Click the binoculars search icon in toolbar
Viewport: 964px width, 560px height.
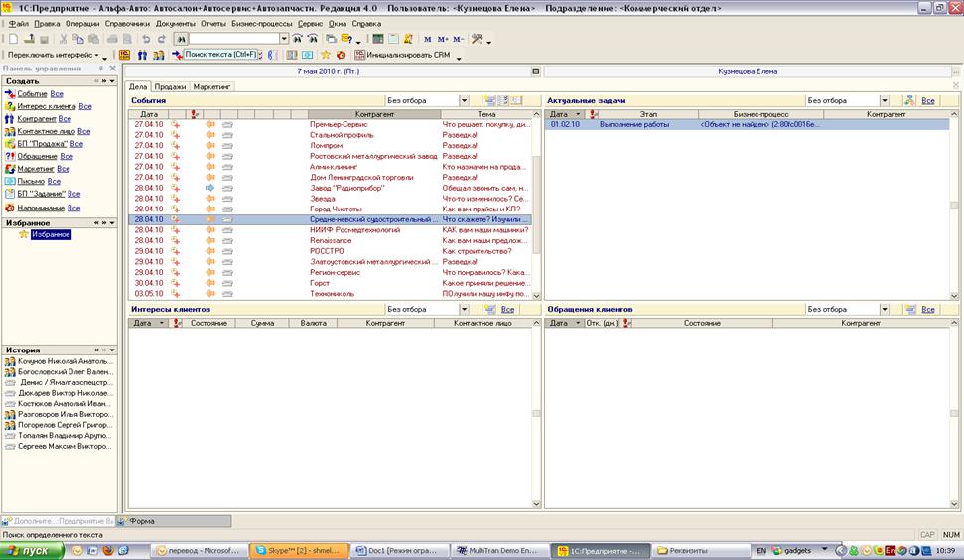click(x=182, y=38)
